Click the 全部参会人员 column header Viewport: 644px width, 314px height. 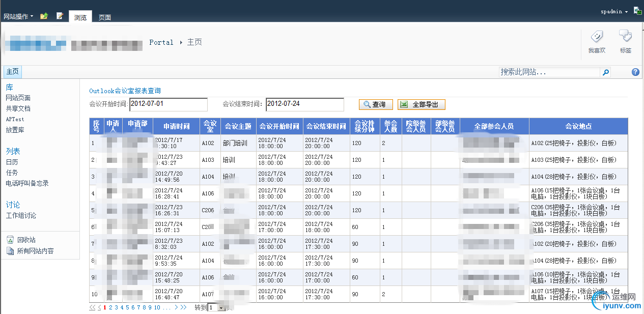tap(494, 126)
